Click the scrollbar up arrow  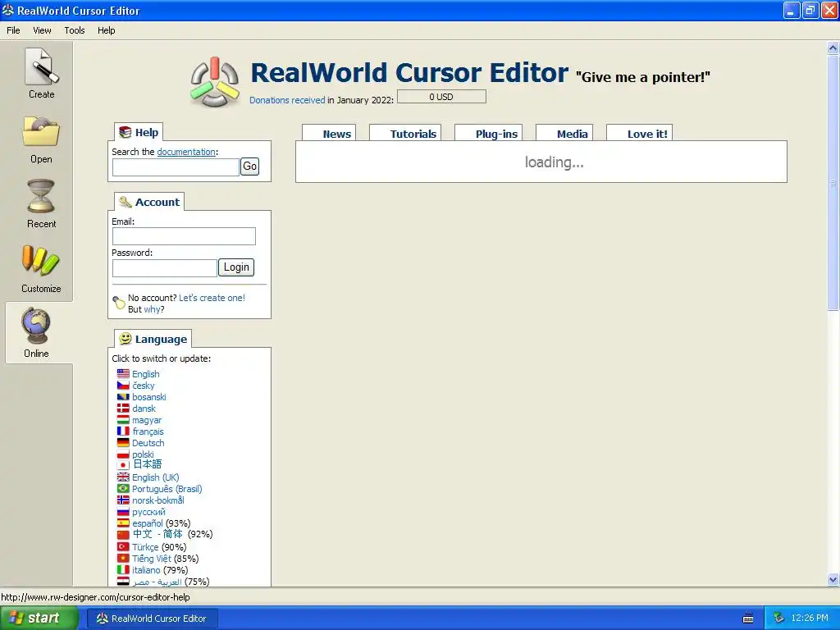(x=833, y=48)
